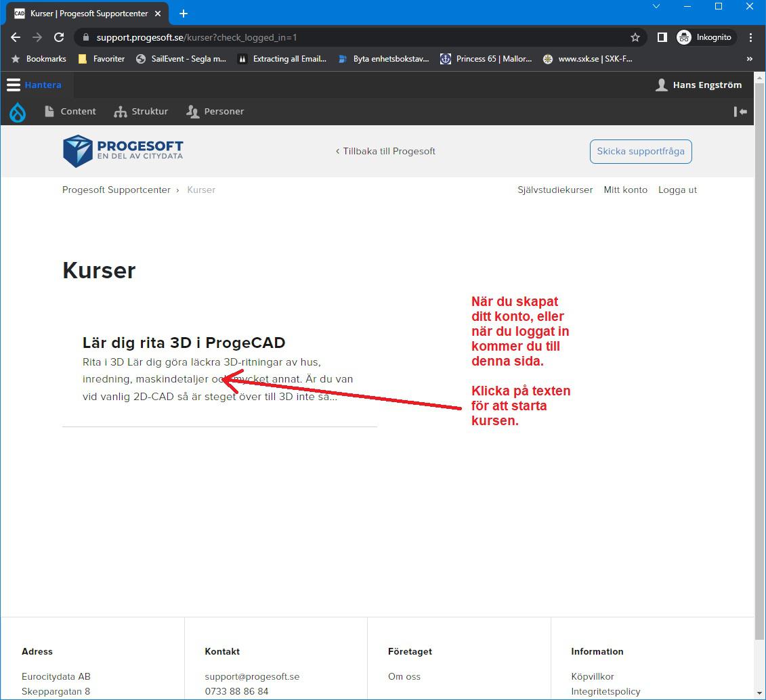Open Extracting all Email bookmark
Screen dimensions: 766x700
click(x=282, y=59)
